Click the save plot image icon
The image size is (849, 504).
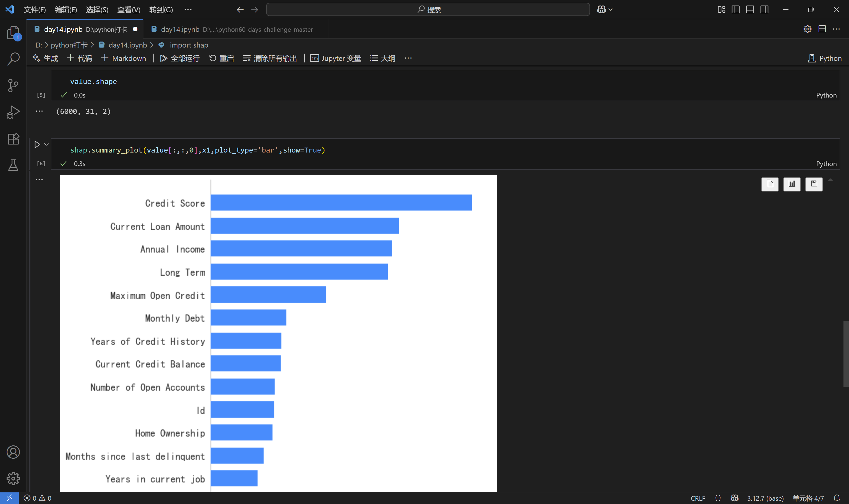pos(814,184)
